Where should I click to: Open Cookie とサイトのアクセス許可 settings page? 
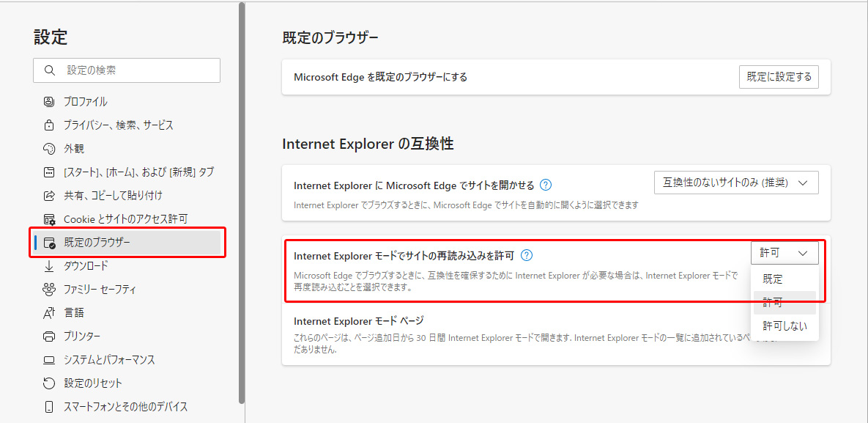(x=125, y=219)
